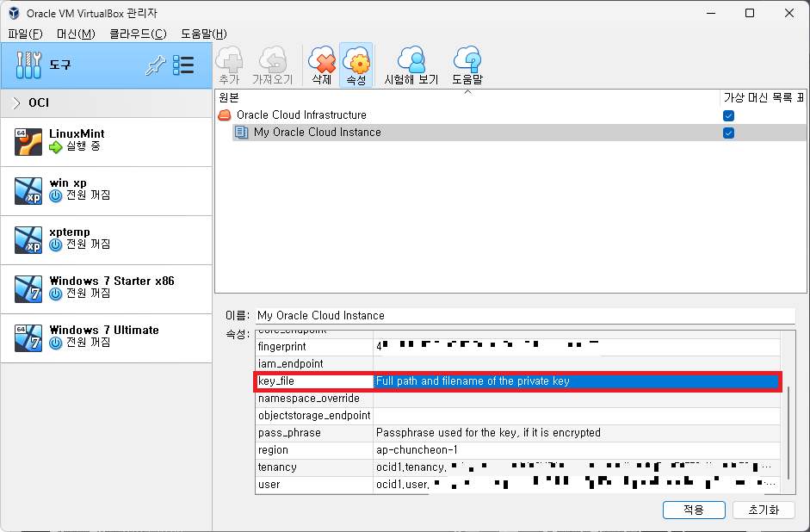
Task: Click xptemp powered-off state icon
Action: (56, 244)
